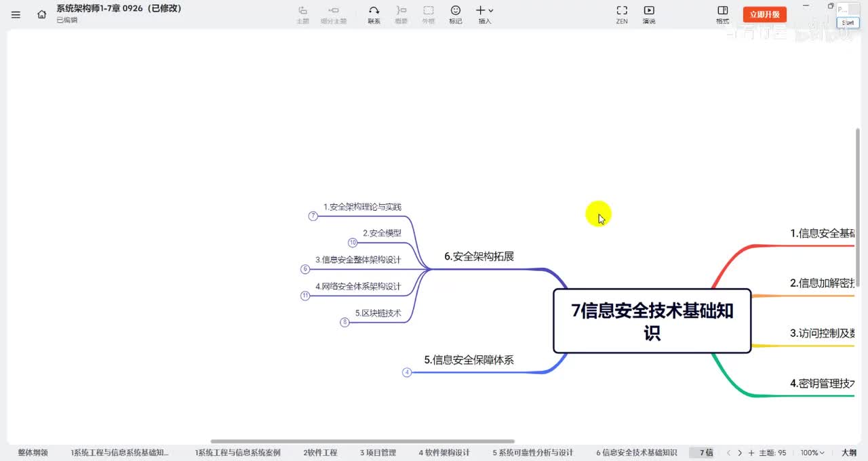The height and width of the screenshot is (461, 868).
Task: Click the window restore button
Action: 831,6
